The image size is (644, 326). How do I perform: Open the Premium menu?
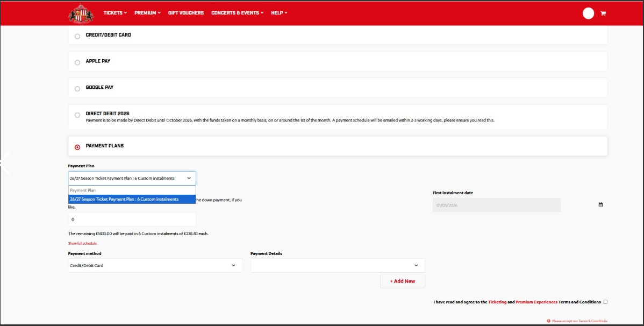(147, 13)
